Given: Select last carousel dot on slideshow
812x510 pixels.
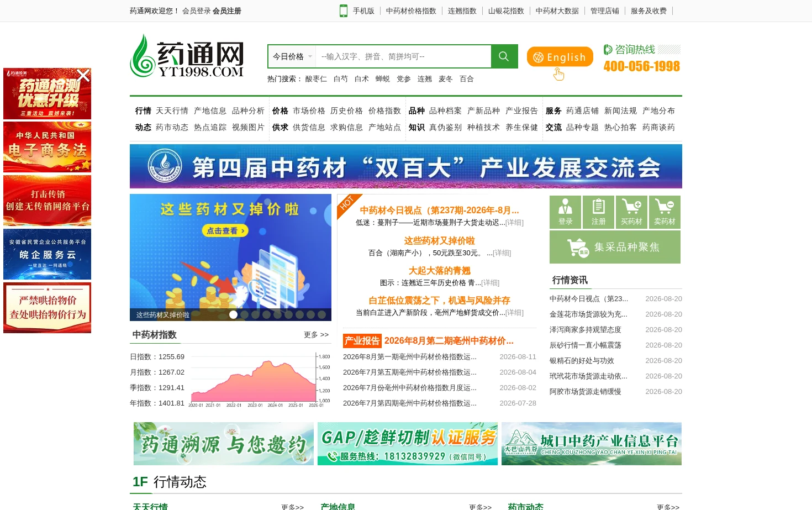Looking at the screenshot, I should tap(321, 314).
